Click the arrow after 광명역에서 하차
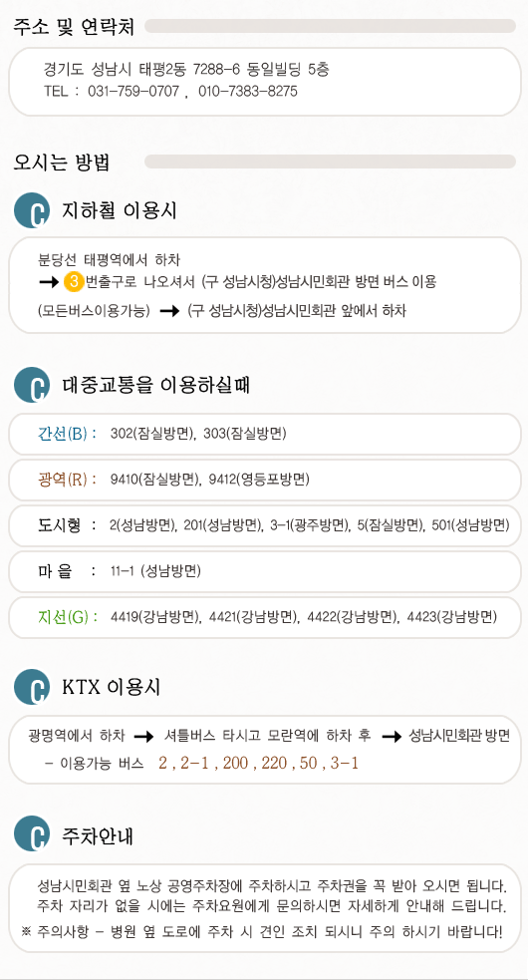The width and height of the screenshot is (528, 980). coord(143,738)
